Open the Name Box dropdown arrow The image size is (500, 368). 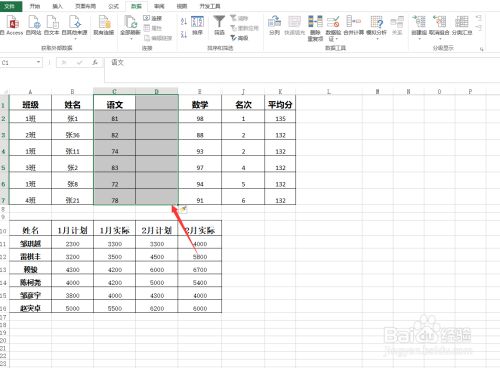tap(38, 62)
